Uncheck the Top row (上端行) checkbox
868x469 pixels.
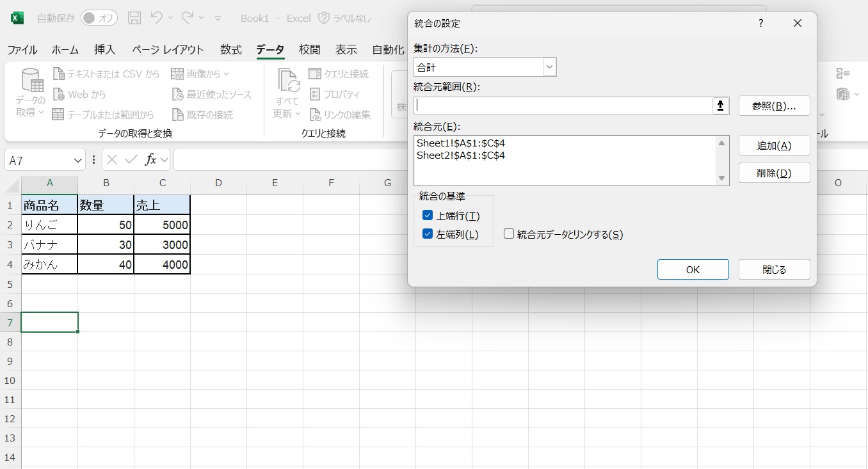[428, 216]
